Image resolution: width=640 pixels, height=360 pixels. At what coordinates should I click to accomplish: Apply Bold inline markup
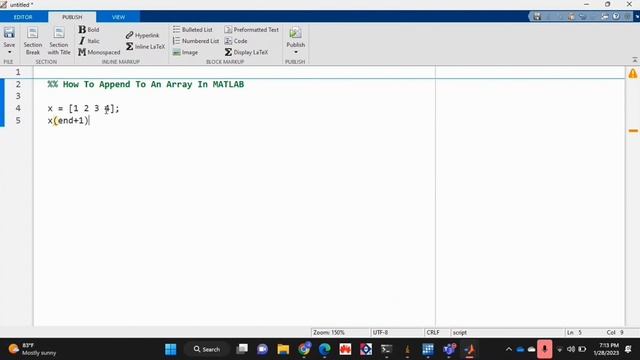point(89,30)
